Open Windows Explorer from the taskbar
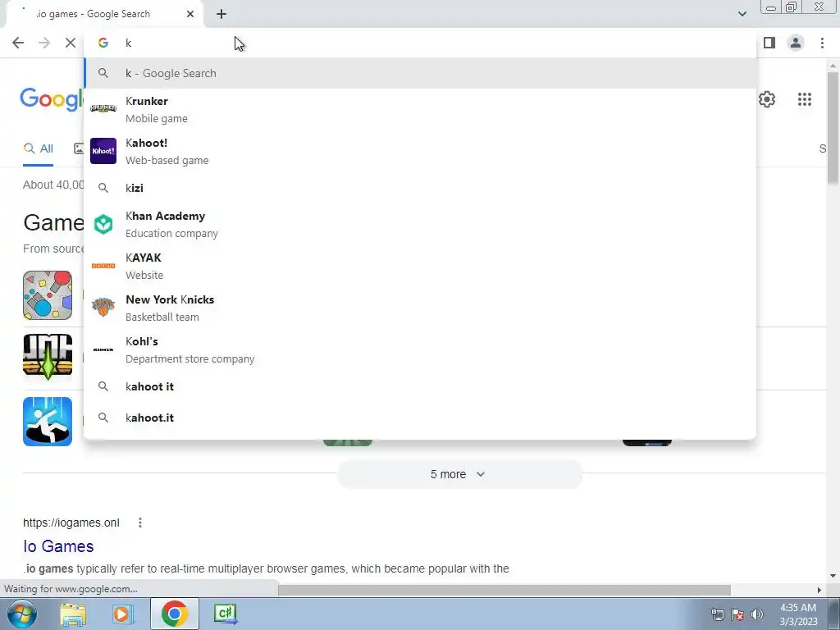840x630 pixels. [73, 614]
